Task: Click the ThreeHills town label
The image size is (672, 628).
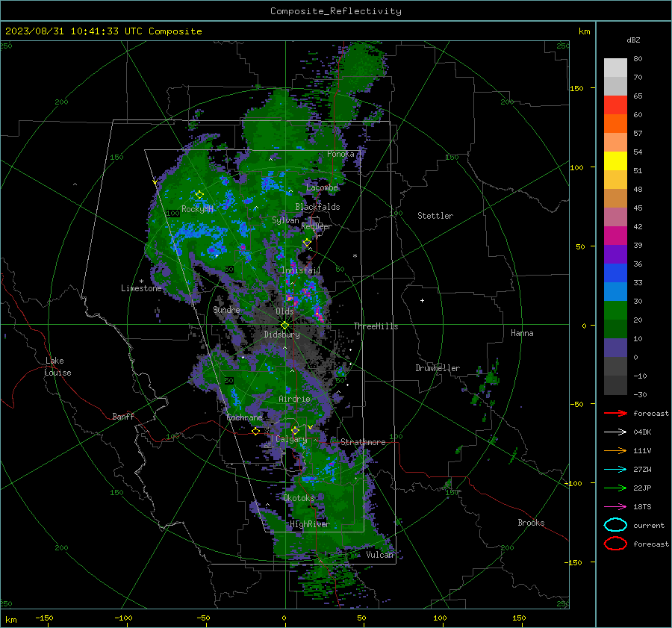Action: coord(376,326)
